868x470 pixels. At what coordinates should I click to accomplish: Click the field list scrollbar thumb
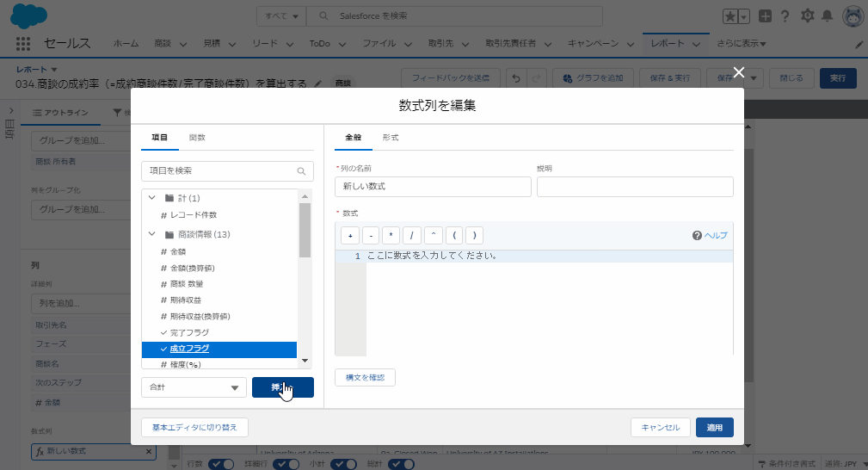[x=305, y=230]
